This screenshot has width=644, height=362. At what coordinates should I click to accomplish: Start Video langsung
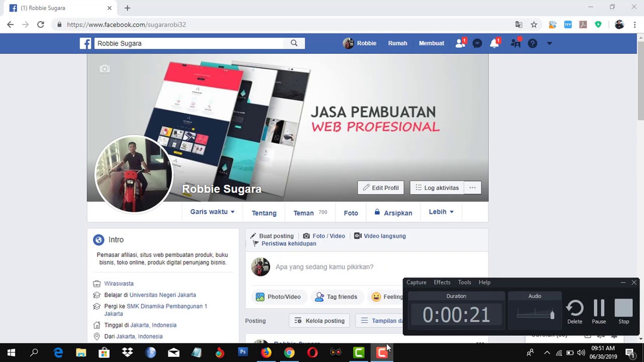click(380, 236)
